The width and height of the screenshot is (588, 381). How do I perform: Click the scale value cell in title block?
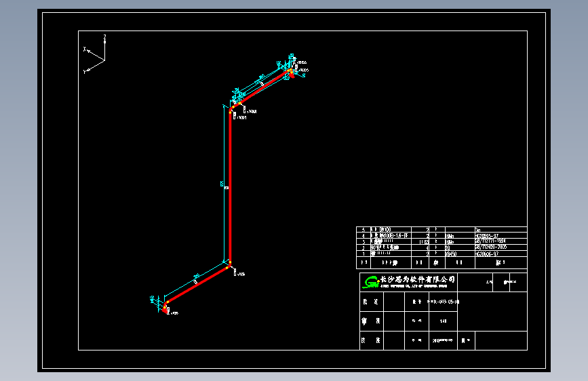coord(443,321)
